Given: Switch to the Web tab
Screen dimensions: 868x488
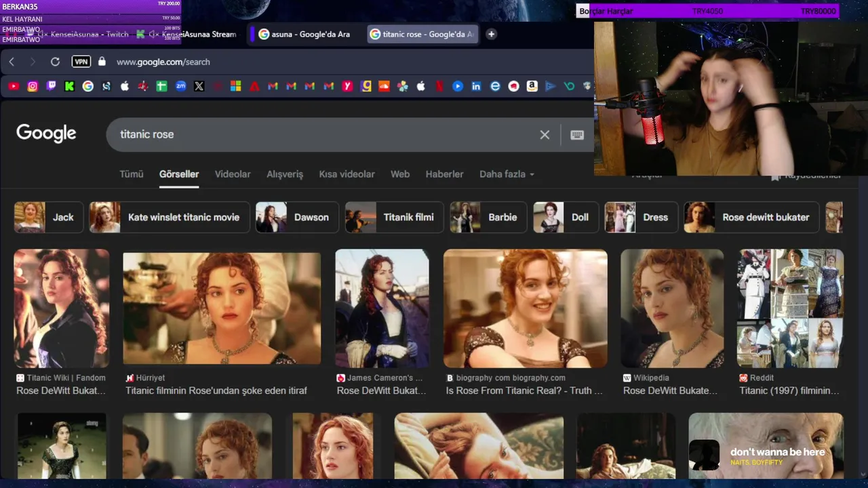Looking at the screenshot, I should (400, 174).
